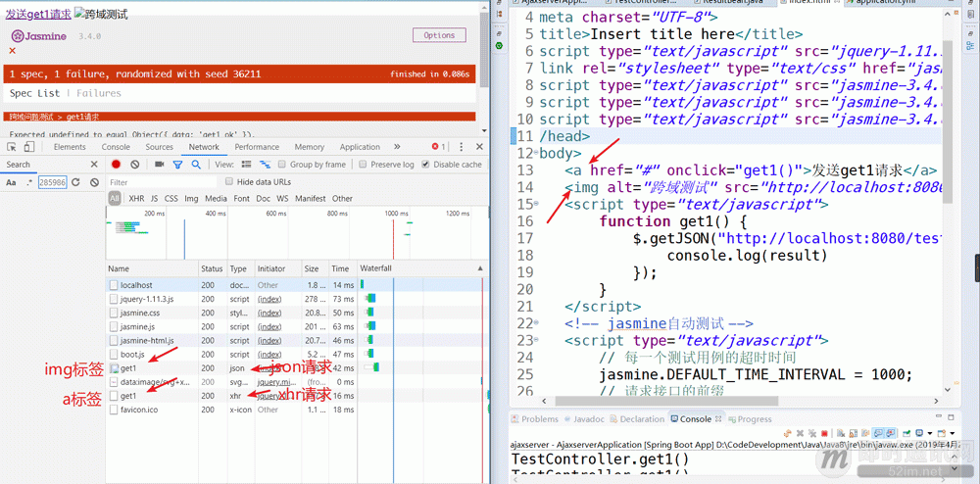Screen dimensions: 980x484
Task: Click the network Filter input field
Action: 163,182
